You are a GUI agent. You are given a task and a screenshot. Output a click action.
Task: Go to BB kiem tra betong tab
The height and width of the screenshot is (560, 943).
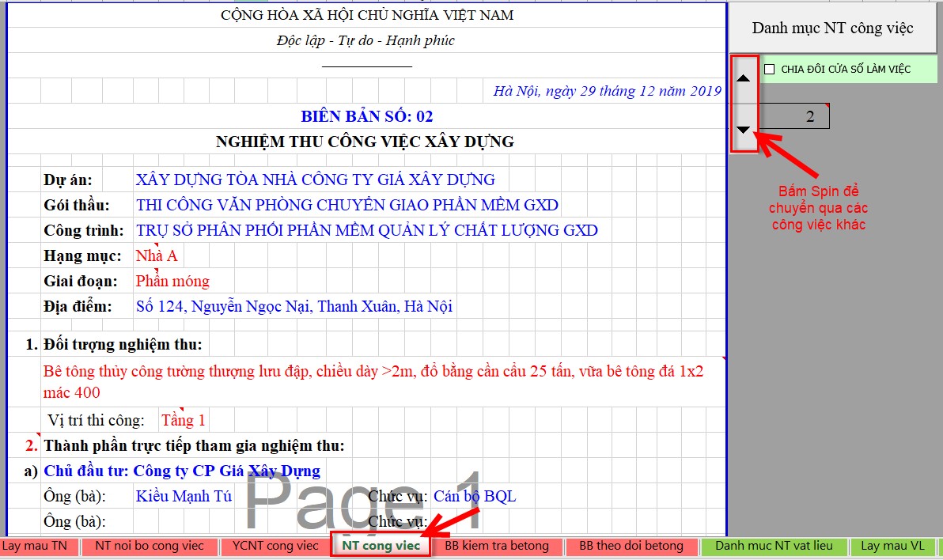tap(496, 546)
